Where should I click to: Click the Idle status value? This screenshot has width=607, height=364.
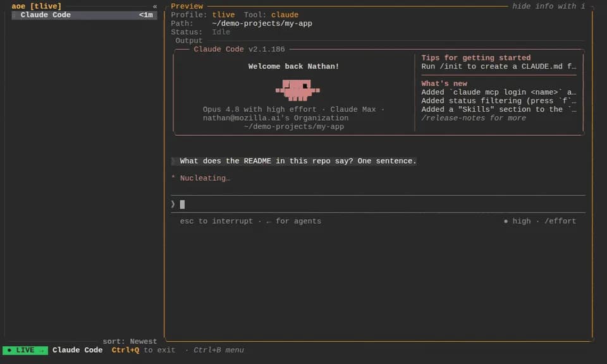(221, 32)
